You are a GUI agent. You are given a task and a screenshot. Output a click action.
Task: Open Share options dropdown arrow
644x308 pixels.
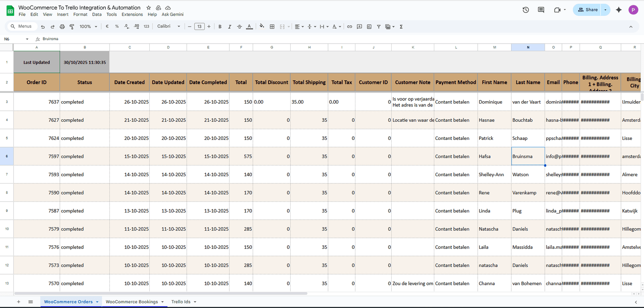(605, 10)
